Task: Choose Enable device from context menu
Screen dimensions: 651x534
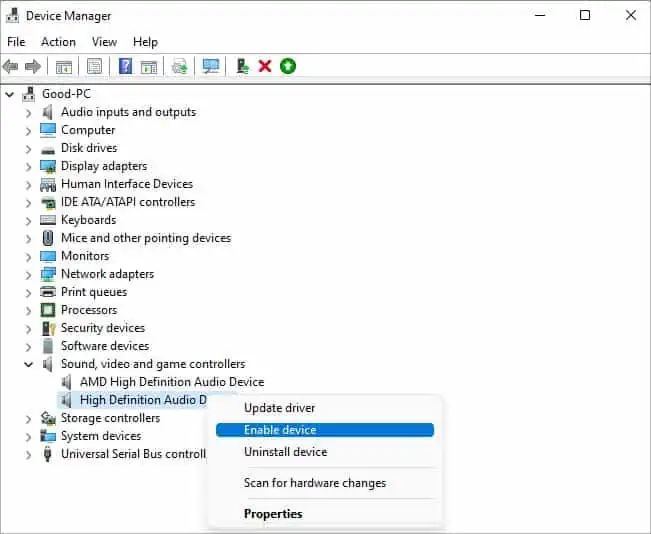Action: [x=325, y=430]
